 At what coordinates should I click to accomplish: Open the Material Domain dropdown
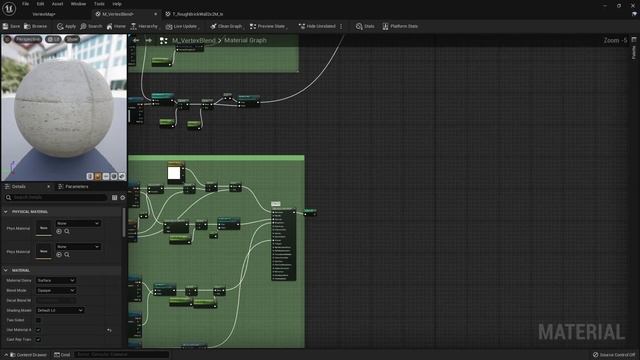pyautogui.click(x=56, y=280)
